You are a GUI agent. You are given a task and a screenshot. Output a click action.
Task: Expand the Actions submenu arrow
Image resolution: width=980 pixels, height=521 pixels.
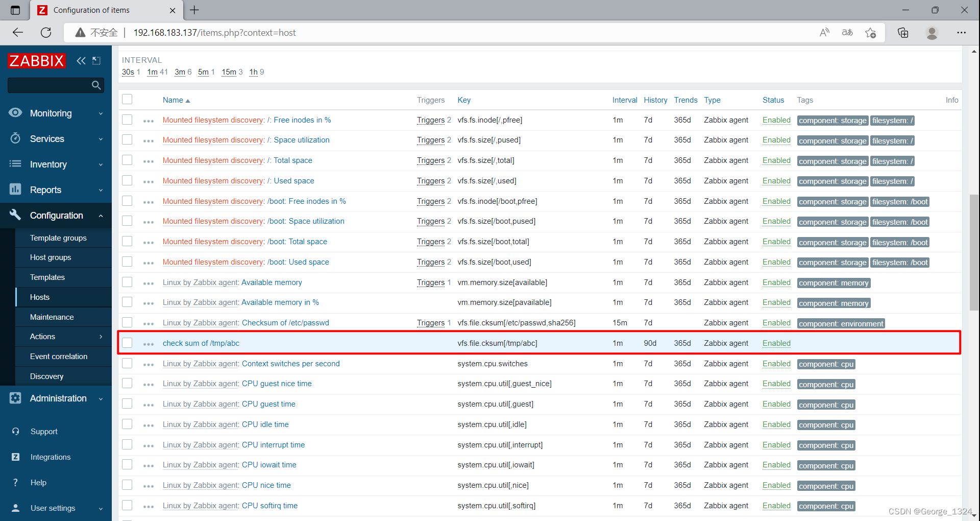click(x=101, y=337)
